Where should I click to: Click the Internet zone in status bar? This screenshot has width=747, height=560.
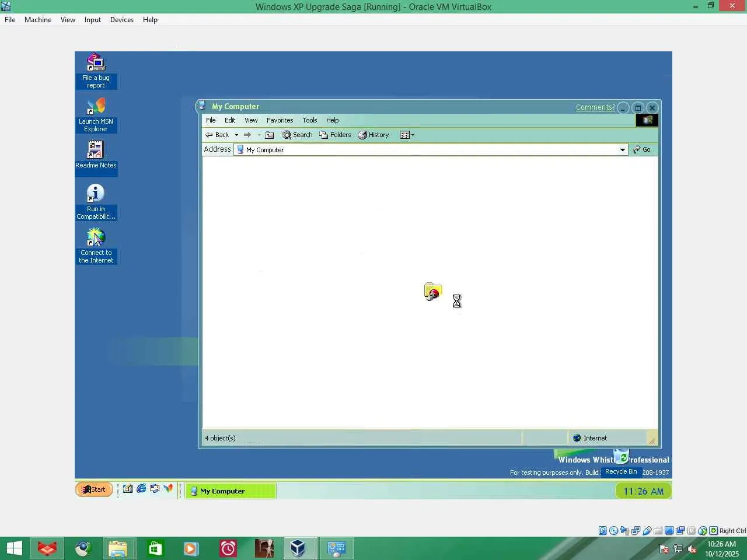click(590, 438)
